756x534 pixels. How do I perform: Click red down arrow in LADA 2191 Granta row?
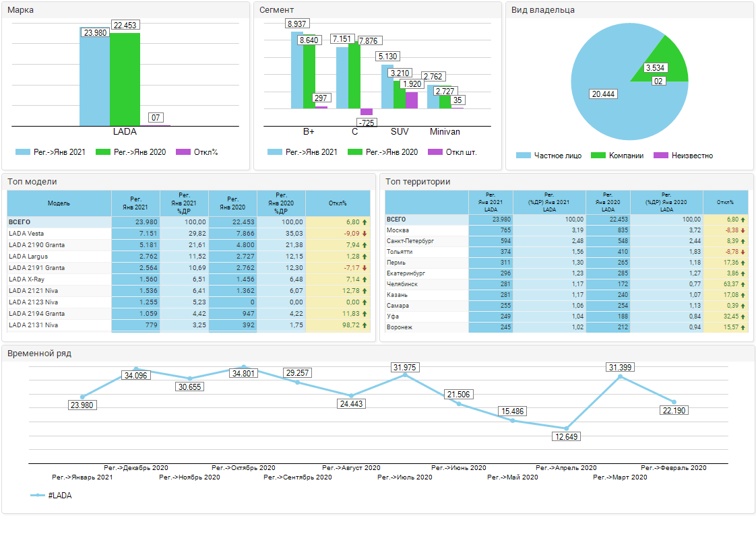[365, 268]
